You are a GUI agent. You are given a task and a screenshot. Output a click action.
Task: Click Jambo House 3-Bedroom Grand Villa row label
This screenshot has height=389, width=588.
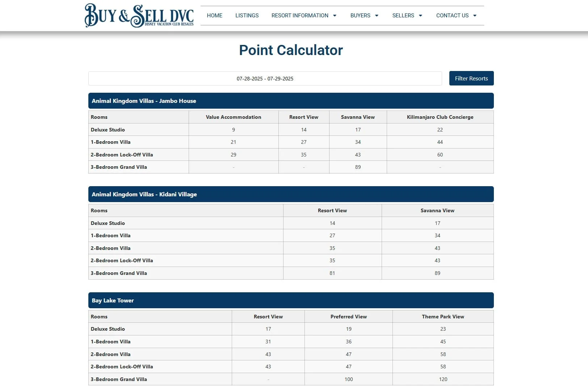[119, 167]
